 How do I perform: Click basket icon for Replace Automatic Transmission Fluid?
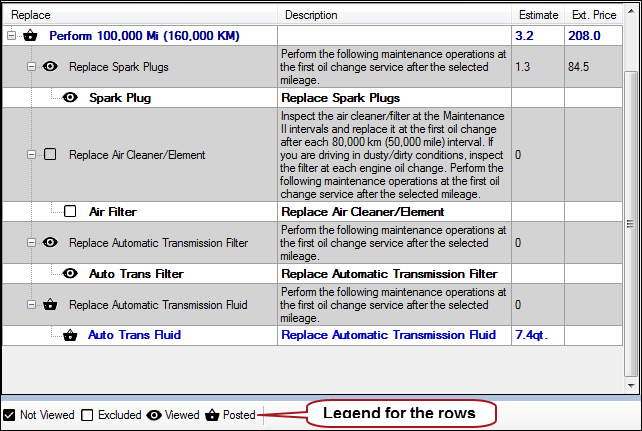tap(50, 305)
